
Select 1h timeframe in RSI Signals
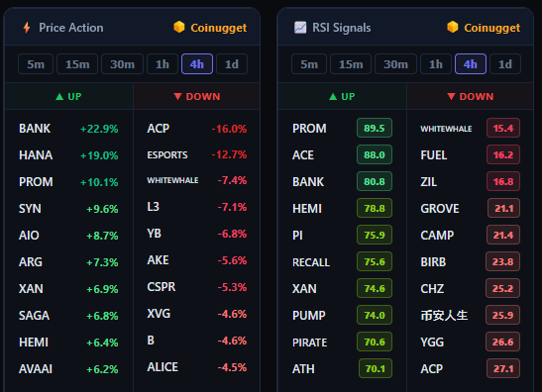[436, 64]
